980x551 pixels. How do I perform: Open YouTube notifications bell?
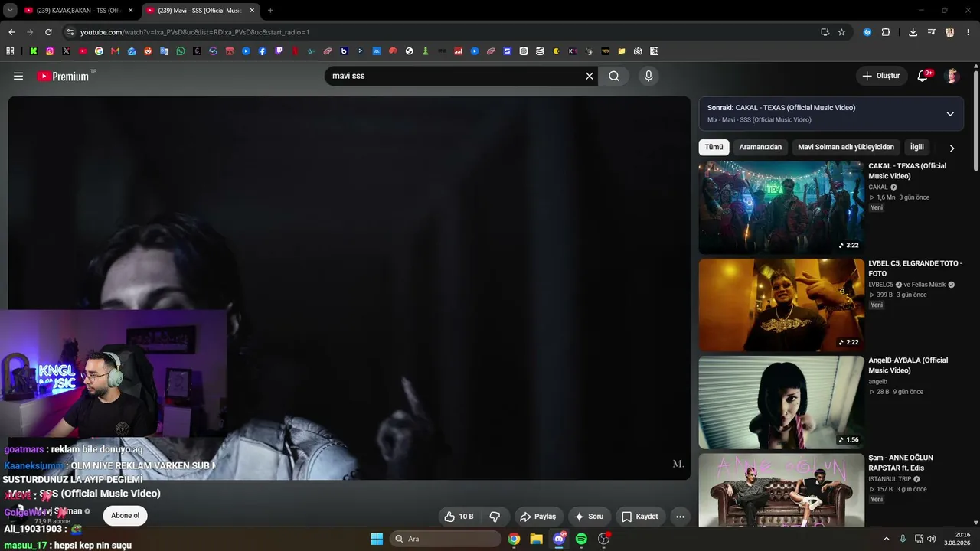tap(923, 76)
